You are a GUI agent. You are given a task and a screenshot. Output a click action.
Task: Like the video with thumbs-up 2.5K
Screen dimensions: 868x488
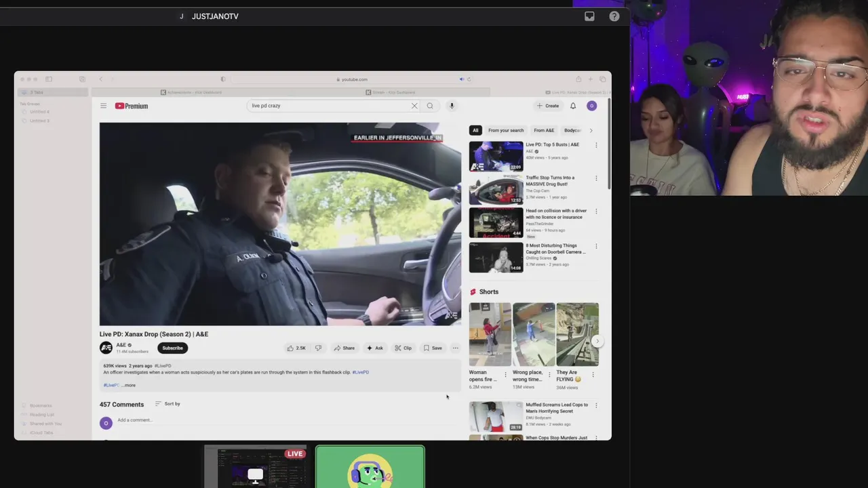pyautogui.click(x=296, y=348)
